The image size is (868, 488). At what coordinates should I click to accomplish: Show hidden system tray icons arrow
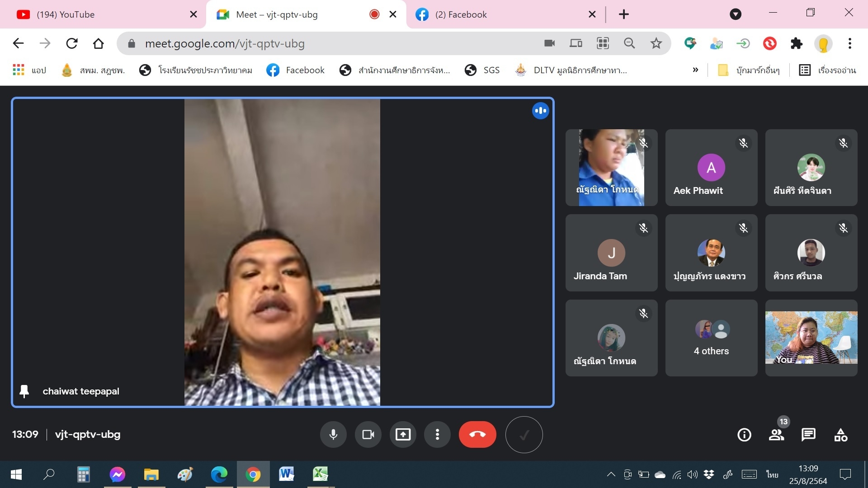click(x=611, y=474)
